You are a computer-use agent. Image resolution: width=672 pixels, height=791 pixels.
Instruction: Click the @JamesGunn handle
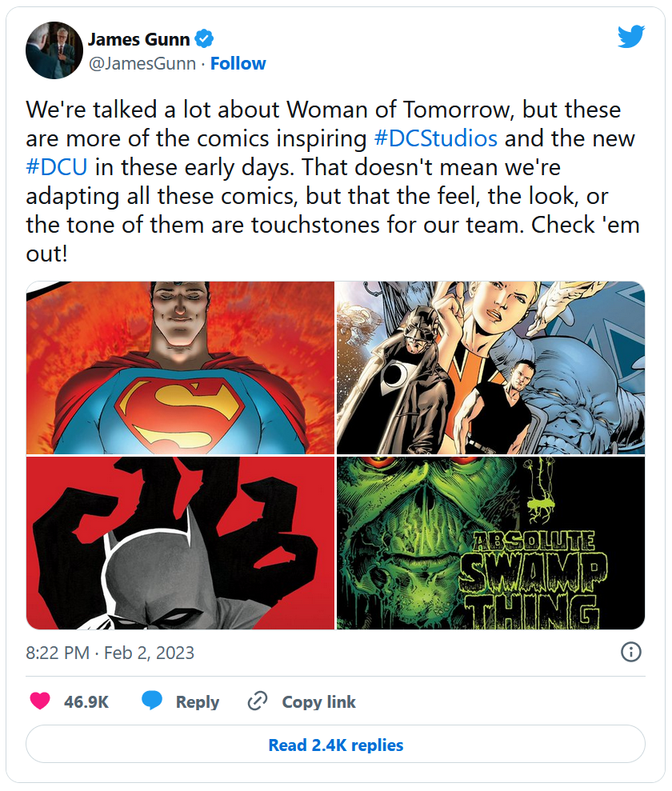pos(142,63)
